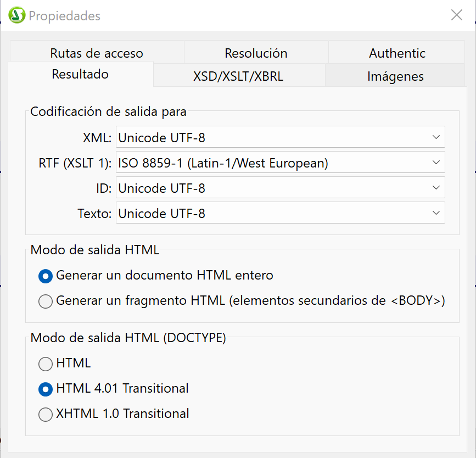Choose Generar un fragmento HTML option
Image resolution: width=476 pixels, height=458 pixels.
(x=46, y=301)
